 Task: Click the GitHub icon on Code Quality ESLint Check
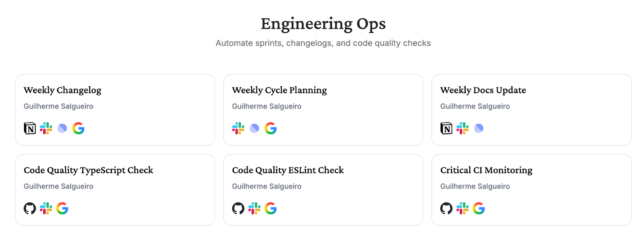click(238, 208)
